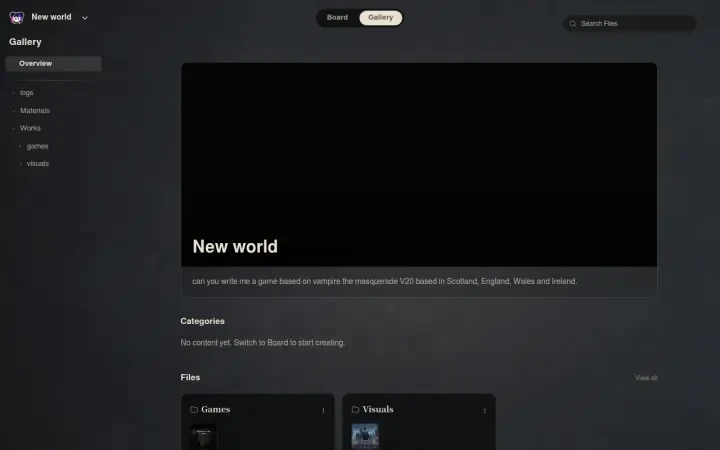This screenshot has height=450, width=720.
Task: Open the thumbnail inside Visuals folder
Action: tap(365, 436)
